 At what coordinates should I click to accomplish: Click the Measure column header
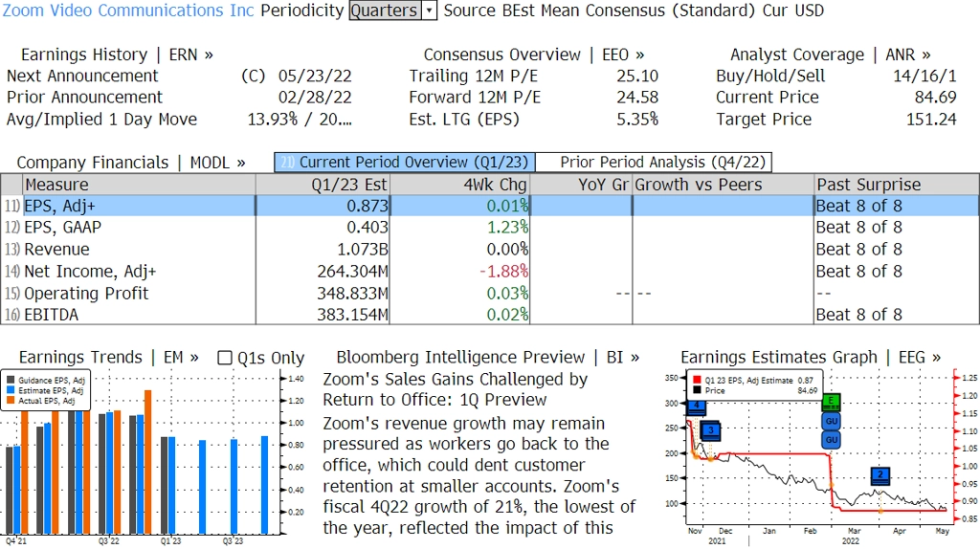[140, 185]
